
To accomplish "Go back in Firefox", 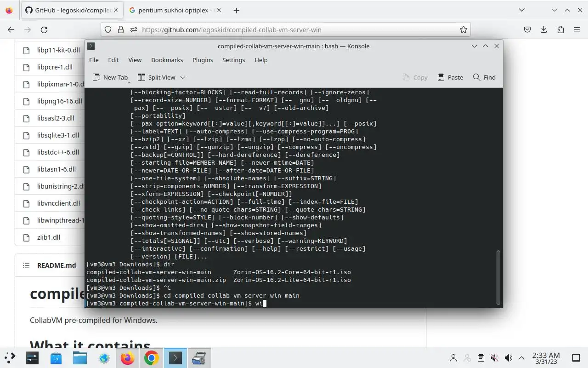I will [11, 29].
